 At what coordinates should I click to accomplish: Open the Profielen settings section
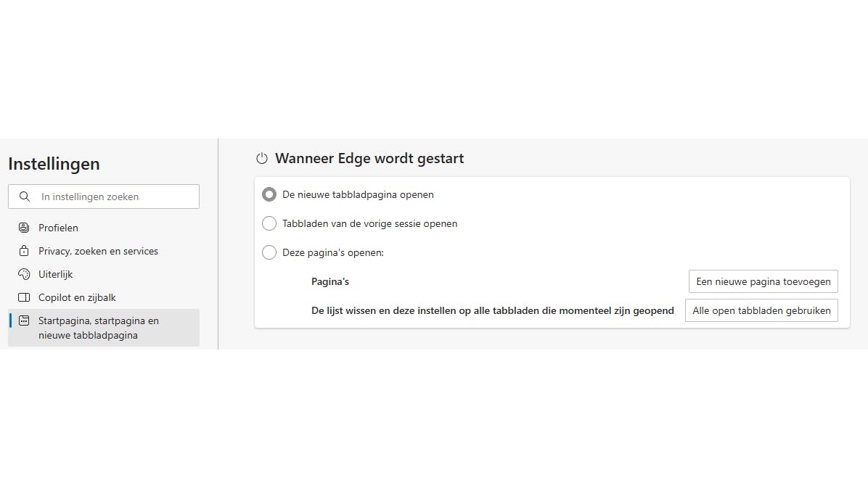(58, 228)
